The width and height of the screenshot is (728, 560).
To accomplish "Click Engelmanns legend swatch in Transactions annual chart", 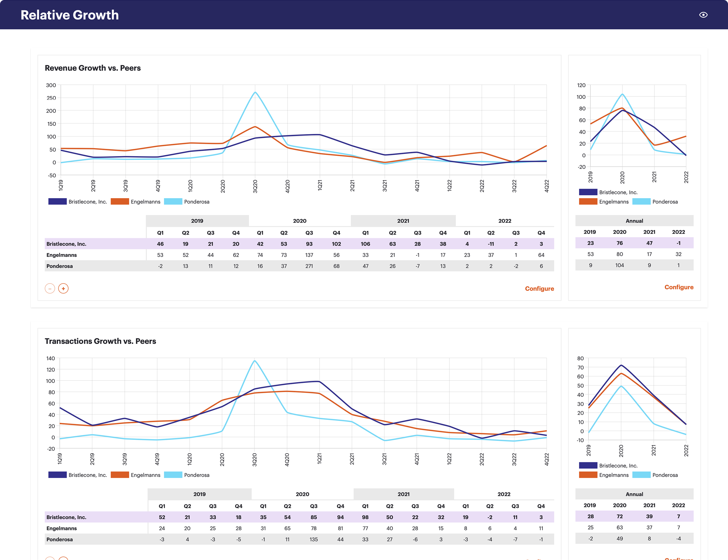I will 588,475.
